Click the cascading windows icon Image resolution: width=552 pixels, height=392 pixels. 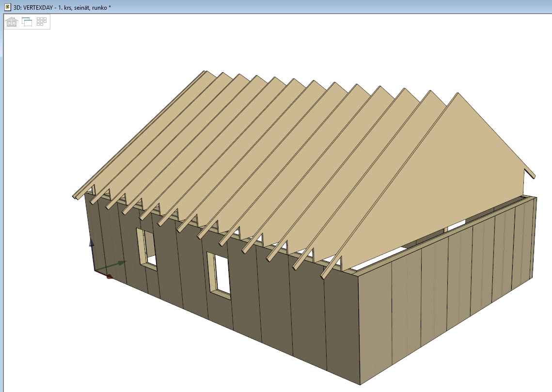(27, 22)
